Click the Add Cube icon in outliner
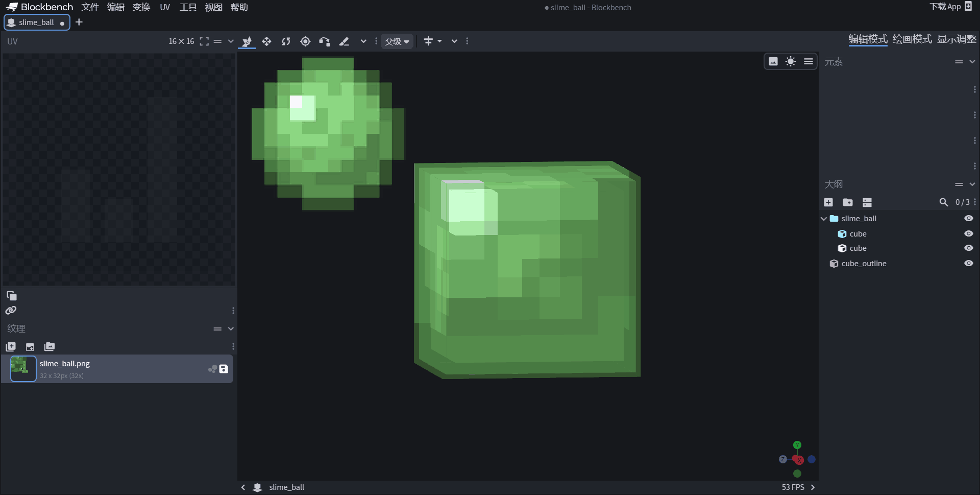Image resolution: width=980 pixels, height=495 pixels. [828, 202]
